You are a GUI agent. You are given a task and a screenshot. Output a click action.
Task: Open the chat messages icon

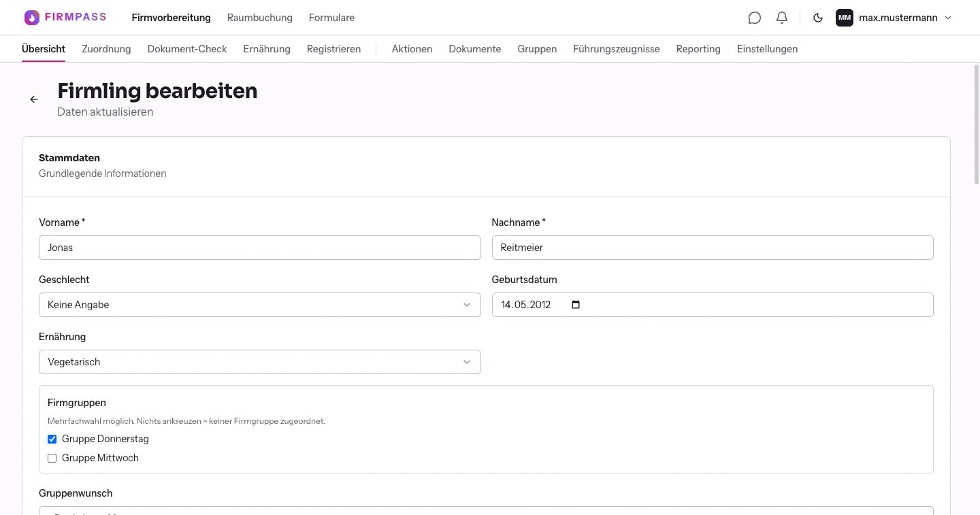pos(754,18)
